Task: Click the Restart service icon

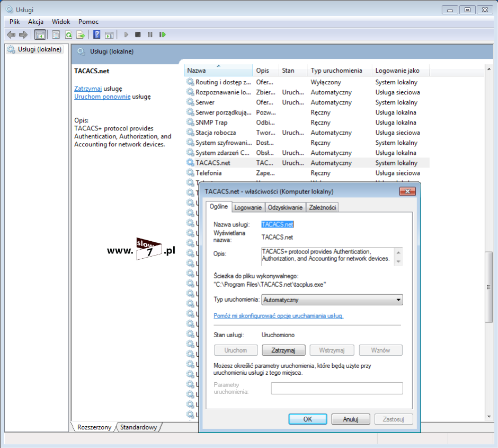Action: [x=163, y=34]
